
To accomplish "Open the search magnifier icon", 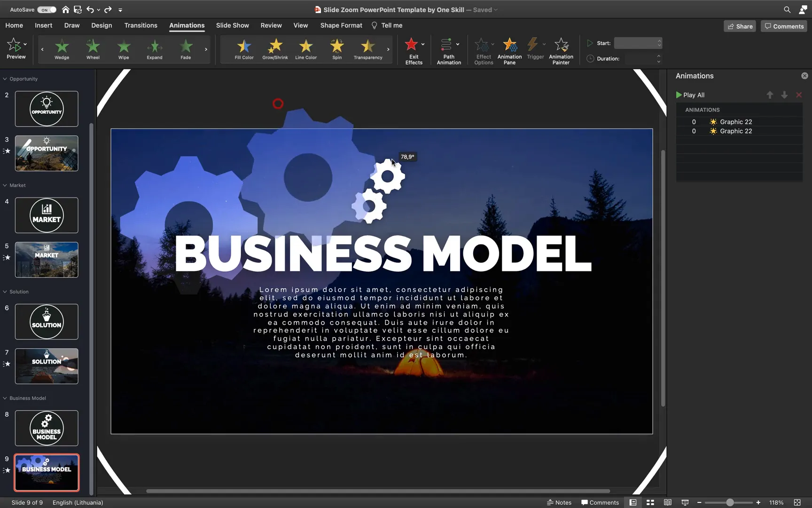I will (x=787, y=9).
